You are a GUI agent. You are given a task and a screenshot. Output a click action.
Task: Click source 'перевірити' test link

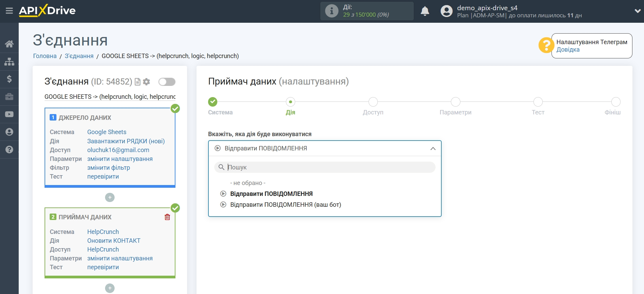pyautogui.click(x=103, y=177)
